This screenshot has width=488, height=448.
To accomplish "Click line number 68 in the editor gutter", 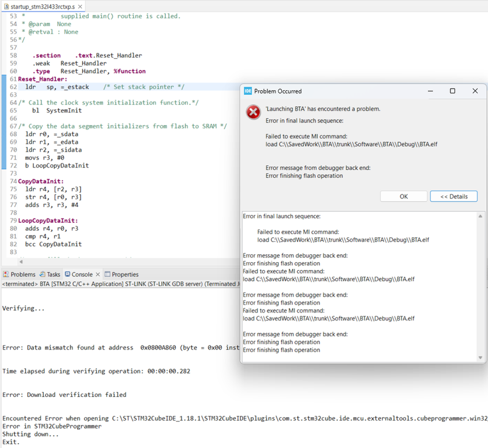I will (13, 134).
